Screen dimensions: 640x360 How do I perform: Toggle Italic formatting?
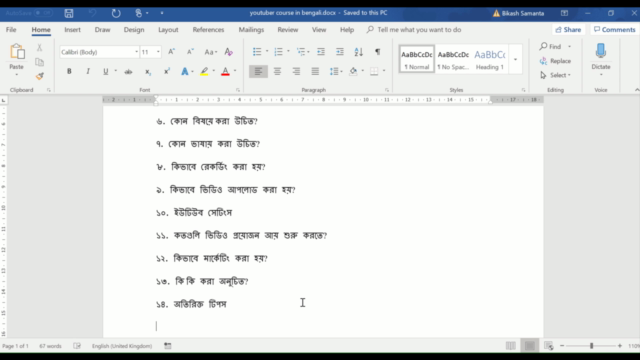click(x=87, y=71)
